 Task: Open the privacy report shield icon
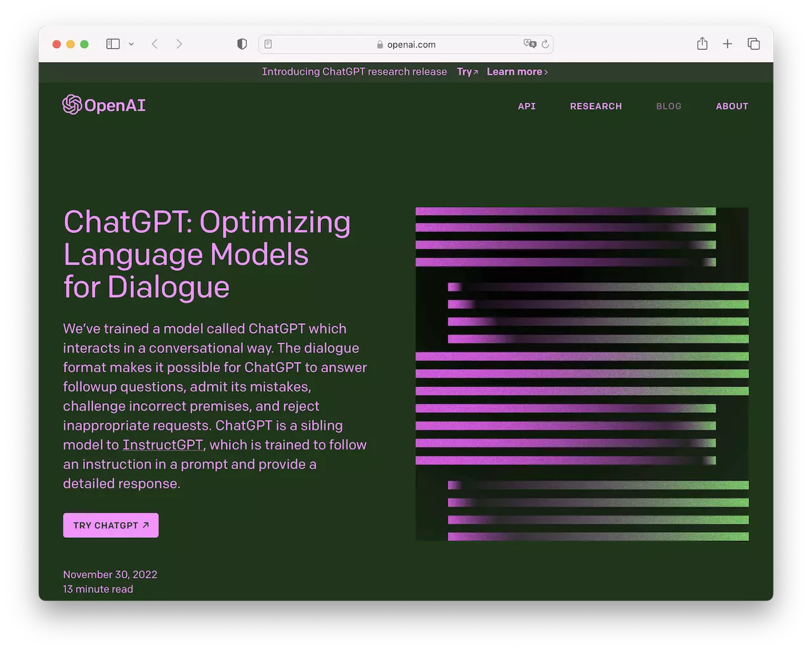click(242, 44)
